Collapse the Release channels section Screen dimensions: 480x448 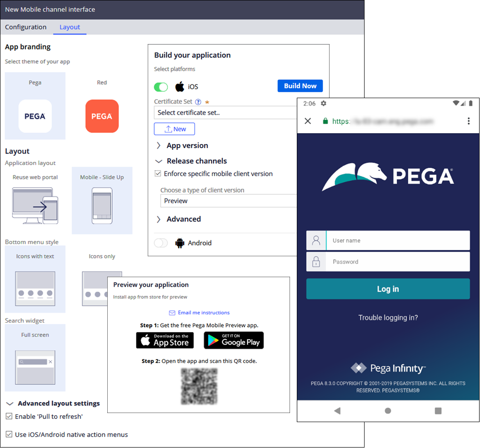159,161
